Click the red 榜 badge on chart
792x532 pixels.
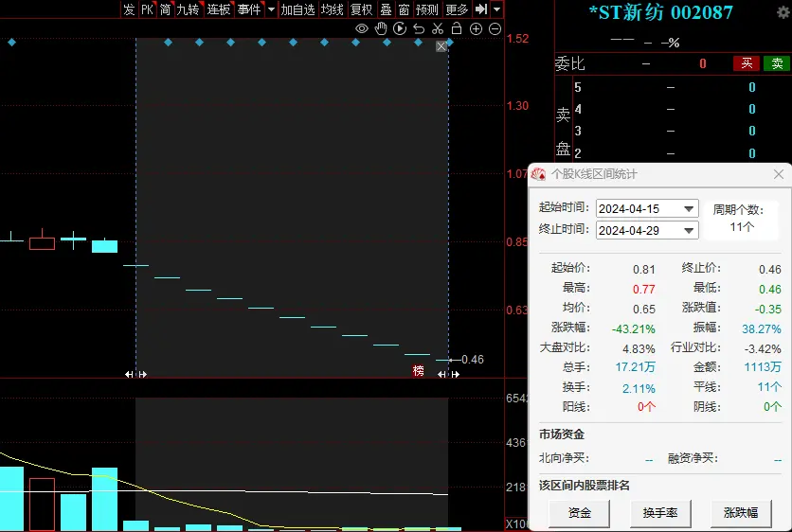(x=418, y=370)
